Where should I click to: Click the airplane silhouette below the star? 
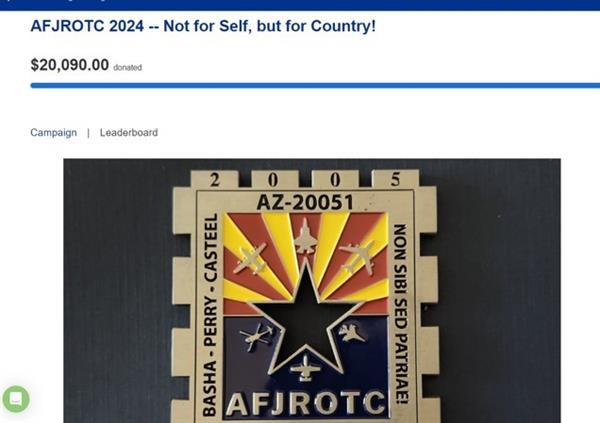[x=305, y=369]
